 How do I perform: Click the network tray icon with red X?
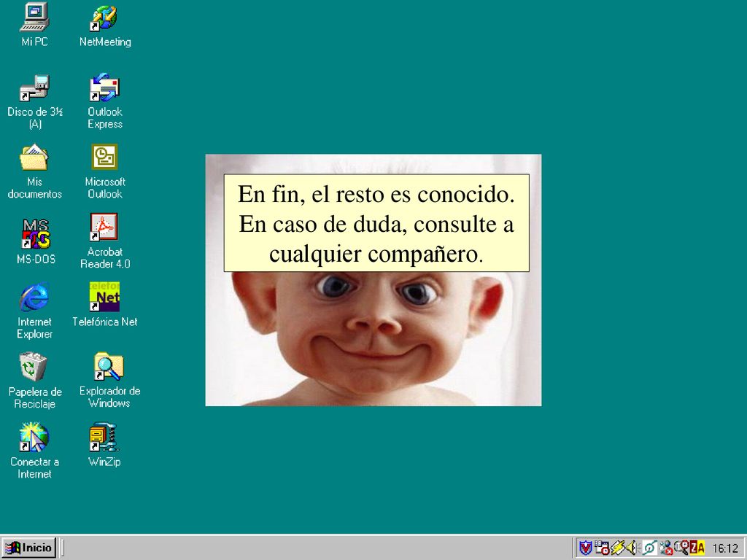(x=666, y=548)
